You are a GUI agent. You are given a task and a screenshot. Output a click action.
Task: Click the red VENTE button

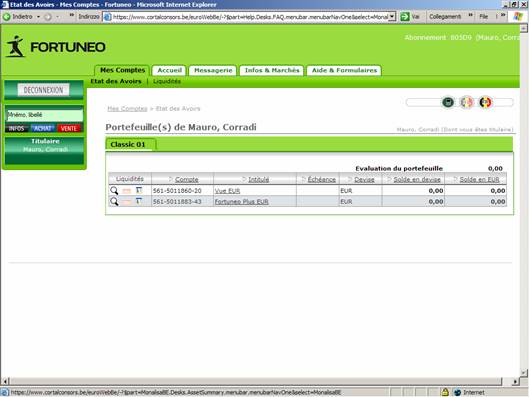tap(69, 128)
